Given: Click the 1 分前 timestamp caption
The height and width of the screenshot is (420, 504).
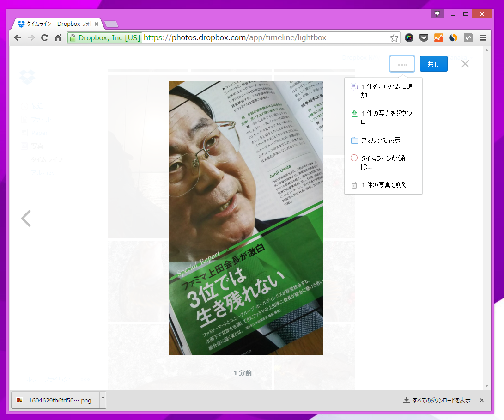Looking at the screenshot, I should [x=243, y=373].
